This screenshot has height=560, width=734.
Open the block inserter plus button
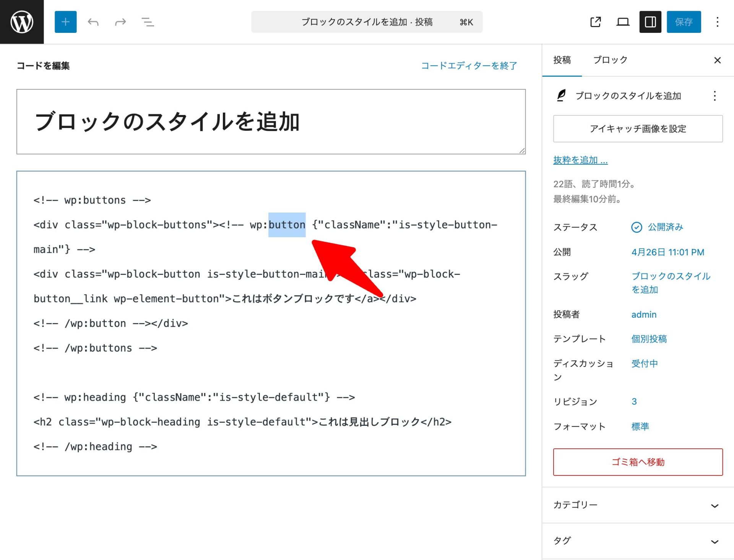tap(65, 22)
